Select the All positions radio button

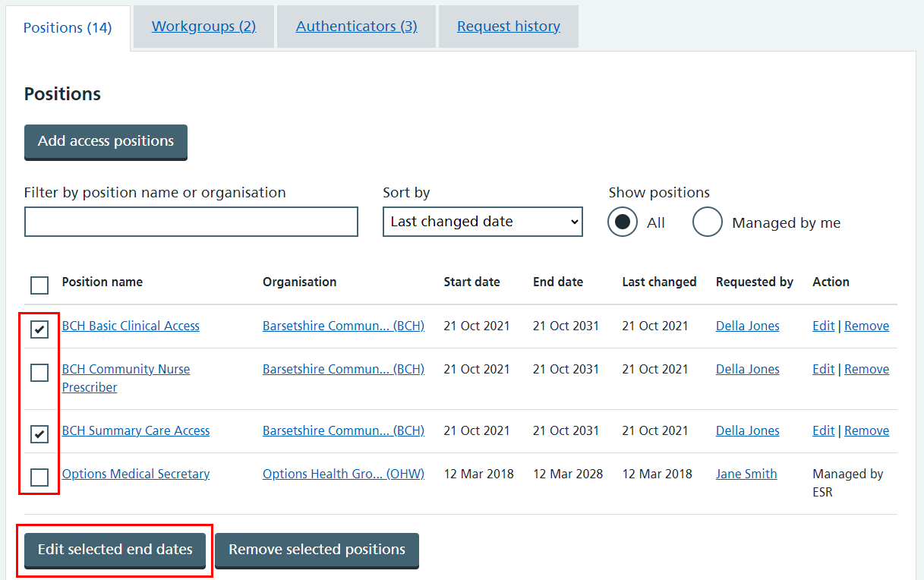623,222
